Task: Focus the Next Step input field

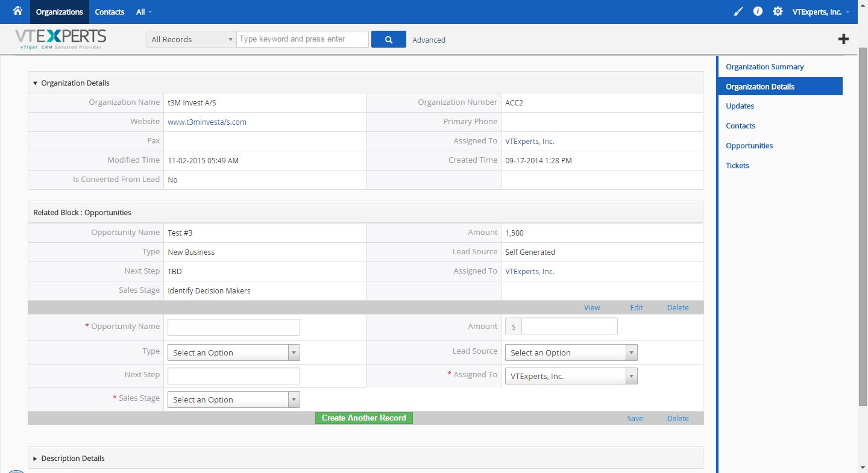Action: tap(234, 376)
